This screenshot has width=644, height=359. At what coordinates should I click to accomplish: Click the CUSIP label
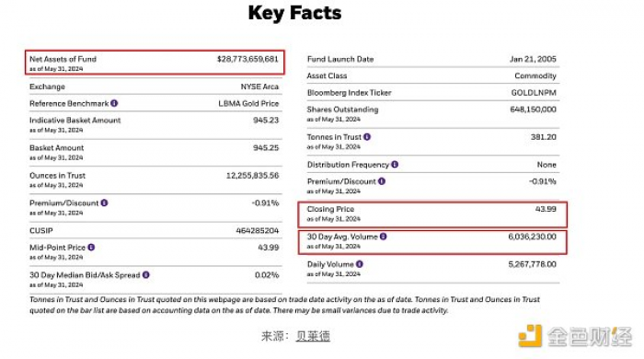tap(41, 231)
